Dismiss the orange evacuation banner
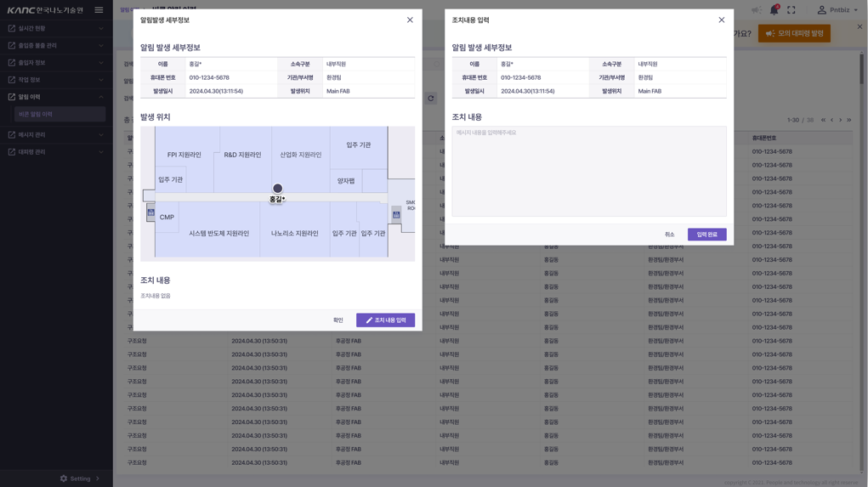The image size is (868, 487). (859, 26)
